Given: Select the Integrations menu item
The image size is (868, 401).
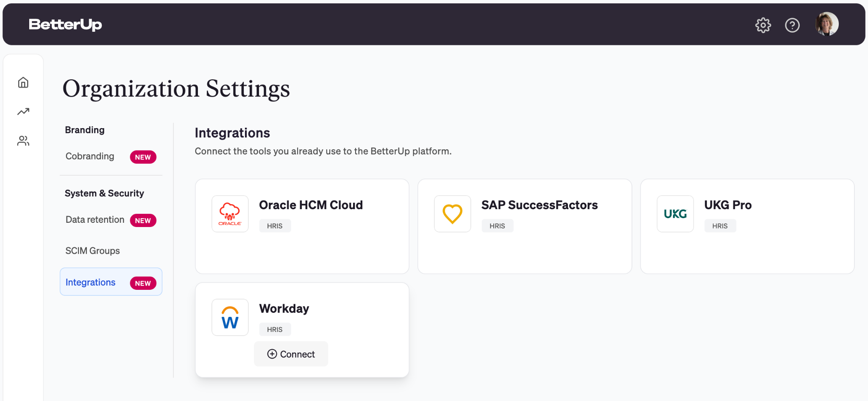Looking at the screenshot, I should click(111, 282).
